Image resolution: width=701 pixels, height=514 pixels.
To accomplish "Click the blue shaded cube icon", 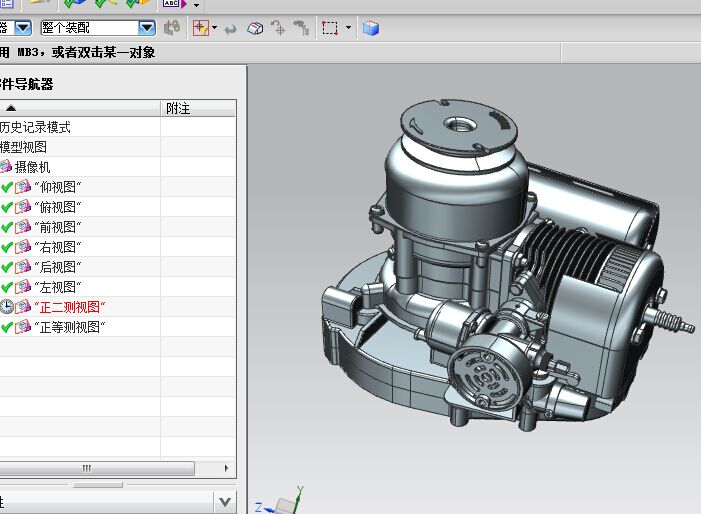I will pyautogui.click(x=371, y=29).
